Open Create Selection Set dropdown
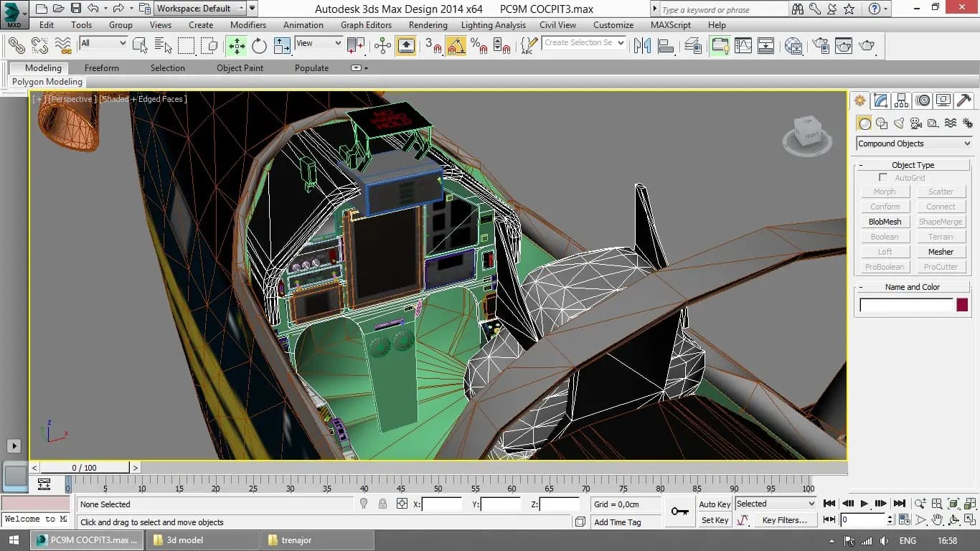980x551 pixels. point(583,43)
